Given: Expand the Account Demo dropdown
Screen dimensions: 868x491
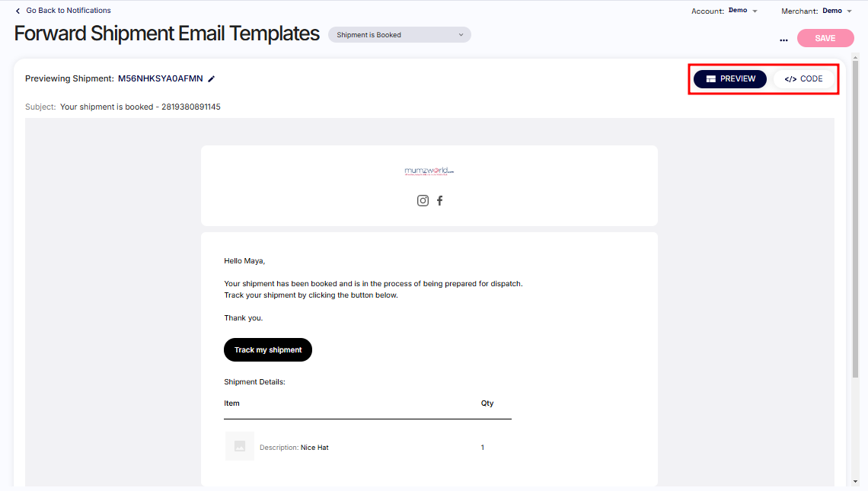Looking at the screenshot, I should [x=742, y=11].
